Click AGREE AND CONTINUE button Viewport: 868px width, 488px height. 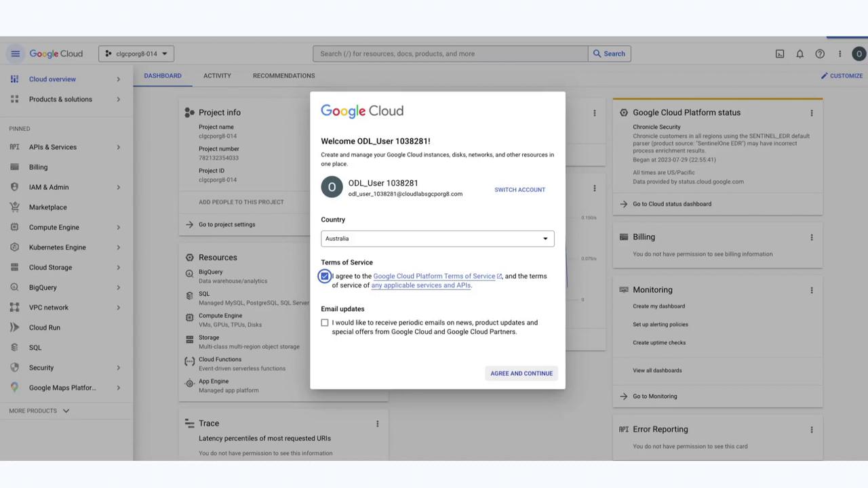521,373
